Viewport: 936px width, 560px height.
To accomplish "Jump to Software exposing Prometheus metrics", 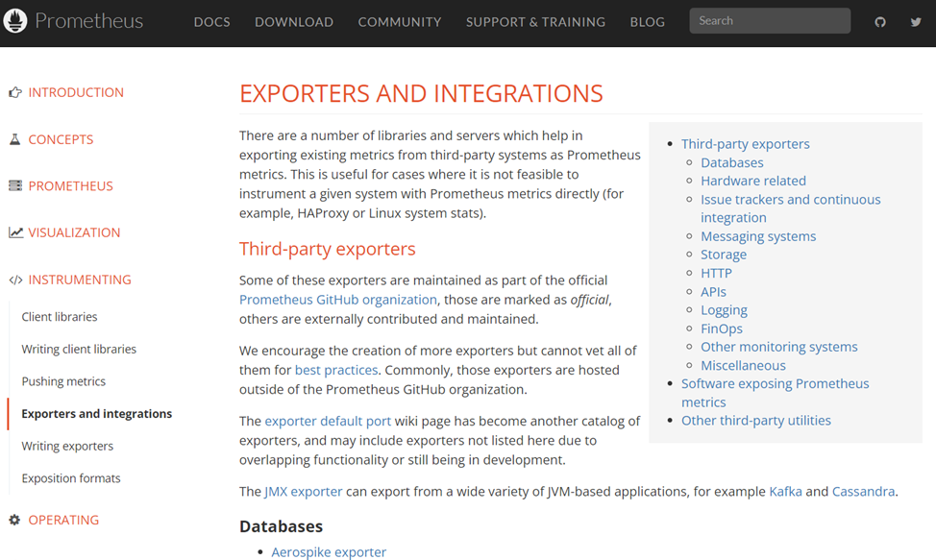I will click(x=775, y=393).
